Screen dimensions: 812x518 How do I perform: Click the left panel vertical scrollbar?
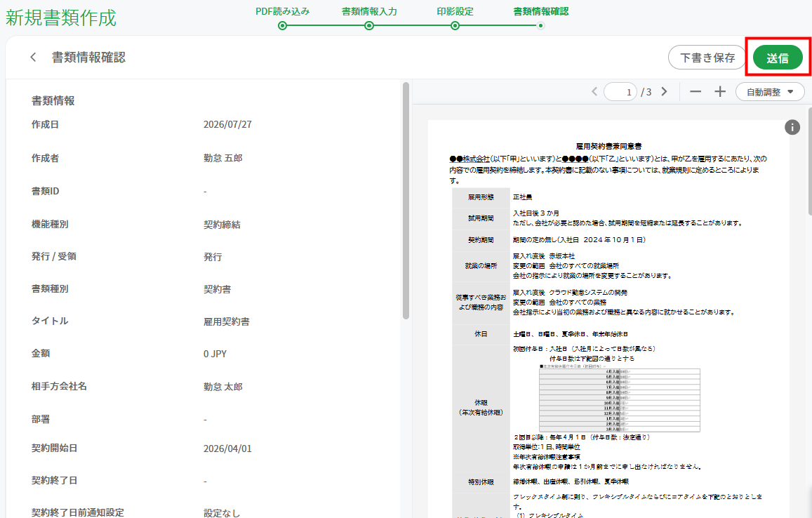(x=406, y=201)
